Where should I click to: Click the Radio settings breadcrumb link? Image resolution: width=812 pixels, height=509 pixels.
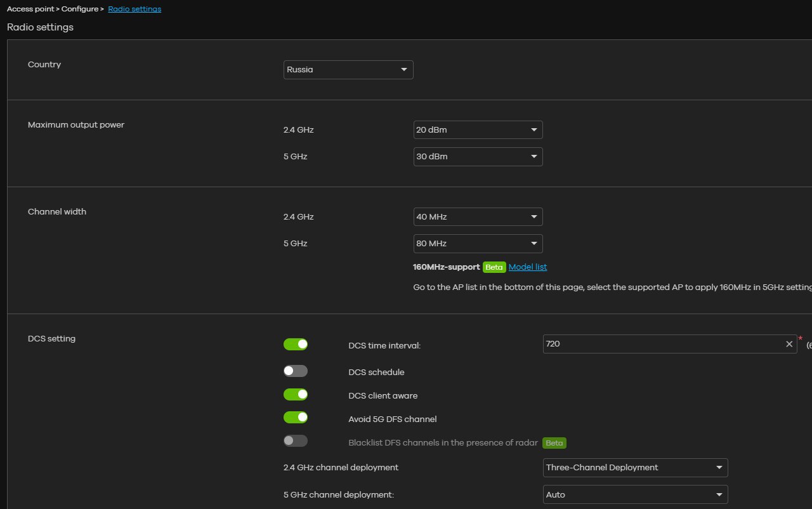[x=134, y=9]
